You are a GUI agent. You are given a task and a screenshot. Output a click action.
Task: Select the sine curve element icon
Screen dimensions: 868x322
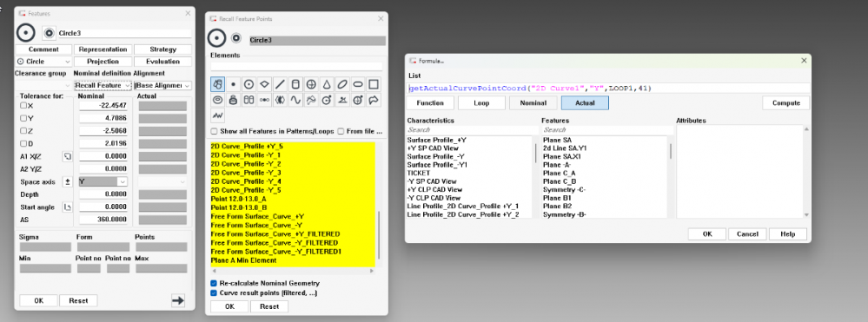click(x=295, y=100)
